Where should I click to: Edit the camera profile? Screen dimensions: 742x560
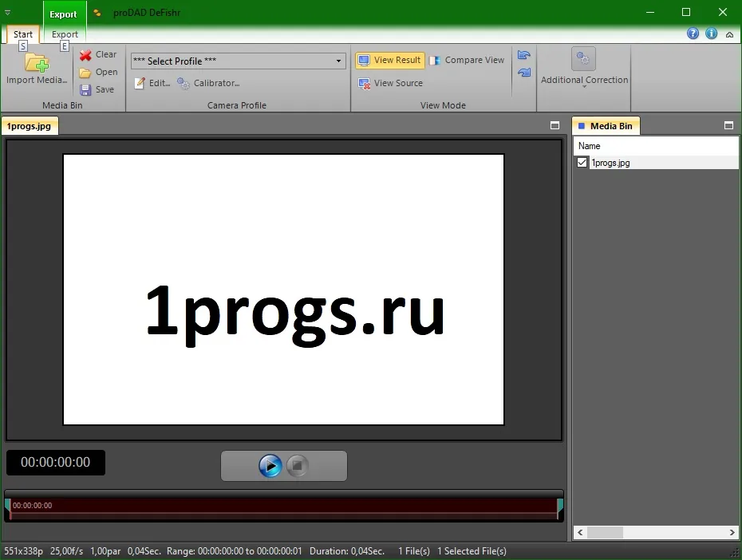[x=152, y=83]
